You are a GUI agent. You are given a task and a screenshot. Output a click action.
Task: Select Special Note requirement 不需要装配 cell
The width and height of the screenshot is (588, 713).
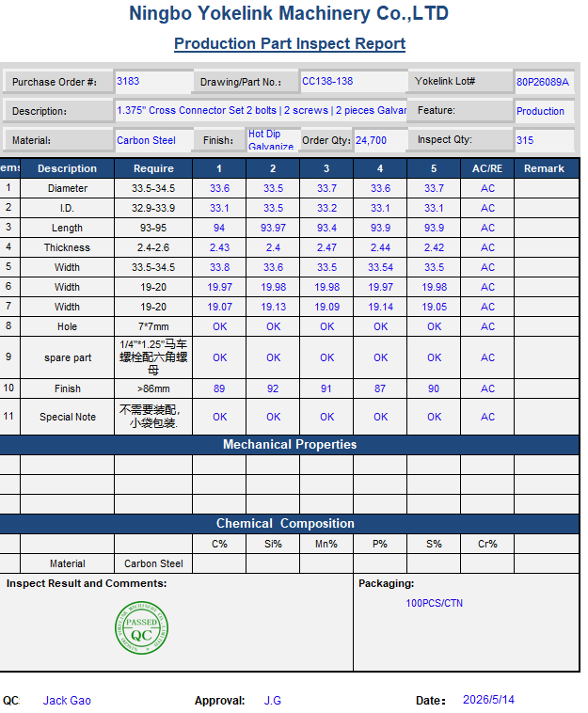(153, 417)
